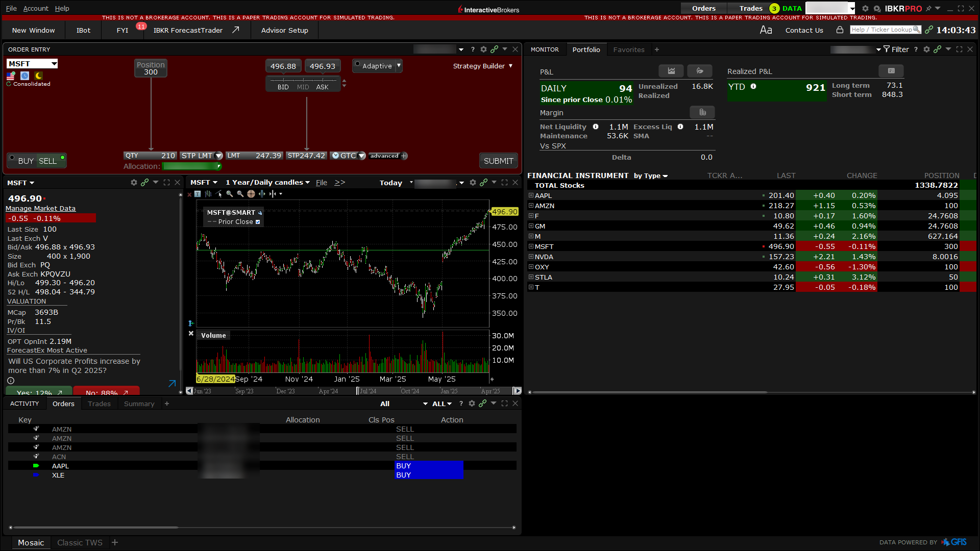The image size is (980, 551).
Task: Expand the Strategy Builder dropdown
Action: tap(482, 66)
